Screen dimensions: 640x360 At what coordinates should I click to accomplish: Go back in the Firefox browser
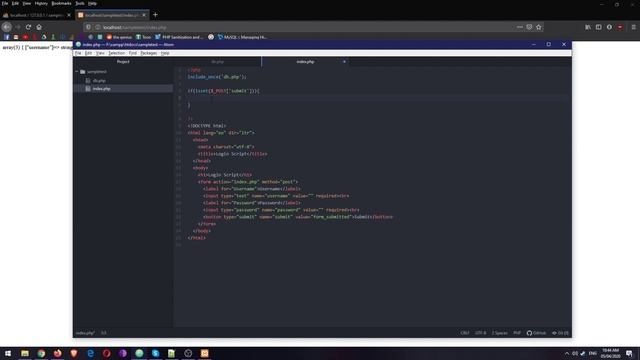(7, 27)
